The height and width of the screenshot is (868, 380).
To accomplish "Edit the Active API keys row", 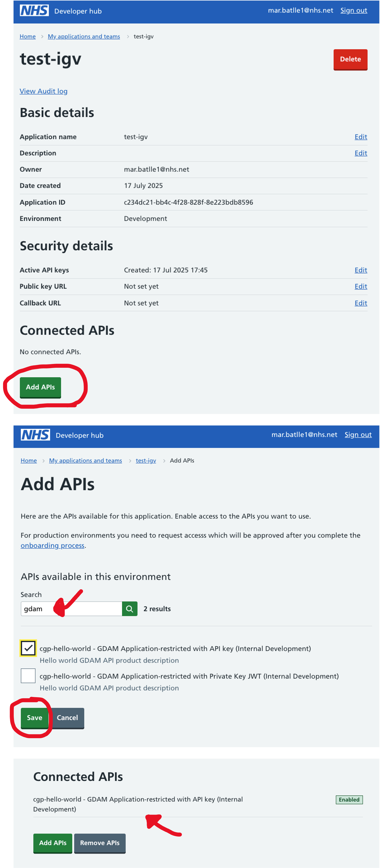I will (x=360, y=270).
